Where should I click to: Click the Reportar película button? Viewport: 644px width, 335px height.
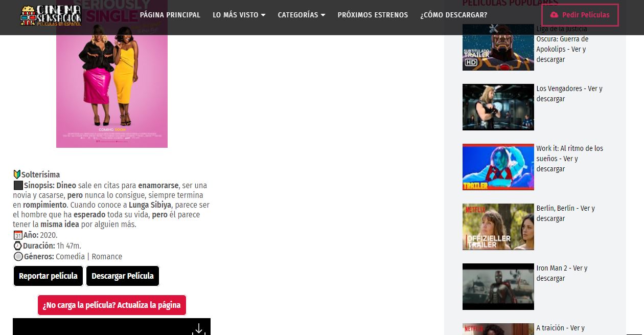[x=48, y=276]
